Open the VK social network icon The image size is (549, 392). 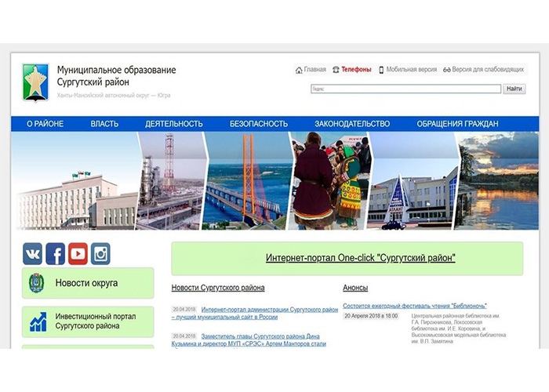(33, 254)
